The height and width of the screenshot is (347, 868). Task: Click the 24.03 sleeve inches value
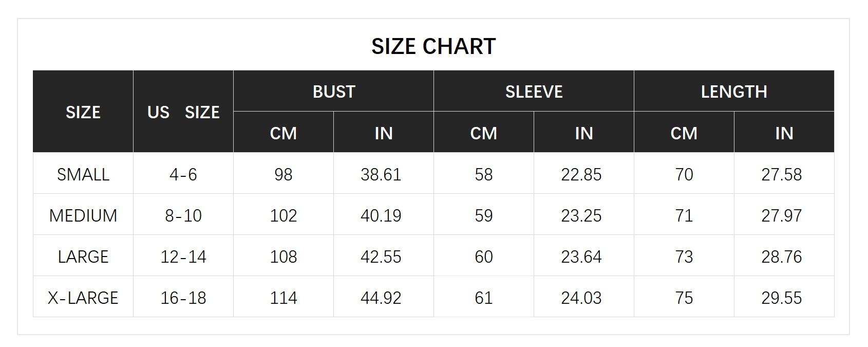click(x=581, y=298)
